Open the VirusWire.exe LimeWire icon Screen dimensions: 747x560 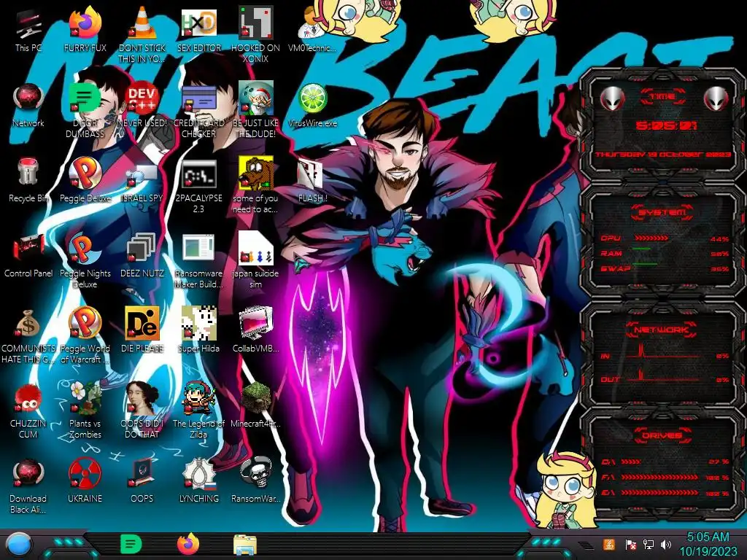point(312,105)
